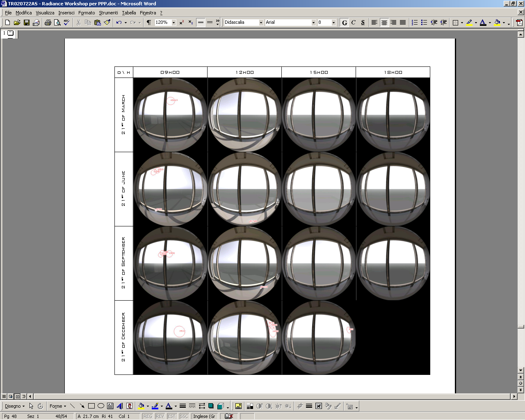Click the Insert Picture icon

point(238,406)
